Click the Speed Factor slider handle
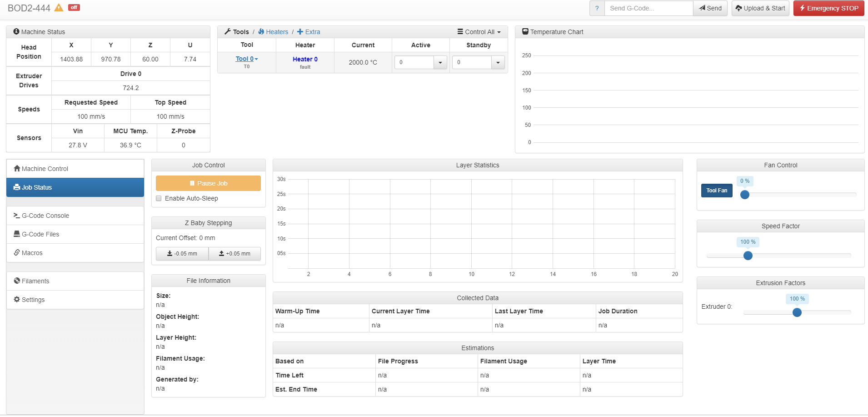Screen dimensions: 868x417 748,256
